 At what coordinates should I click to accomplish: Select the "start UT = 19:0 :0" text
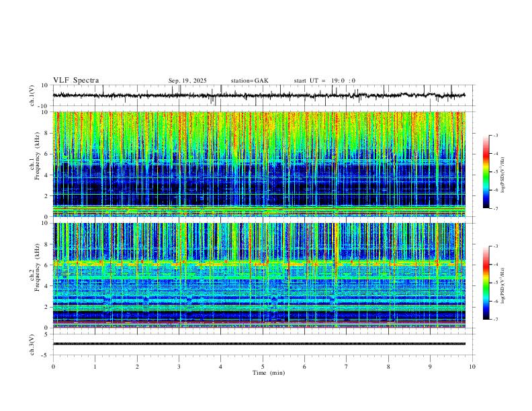324,81
